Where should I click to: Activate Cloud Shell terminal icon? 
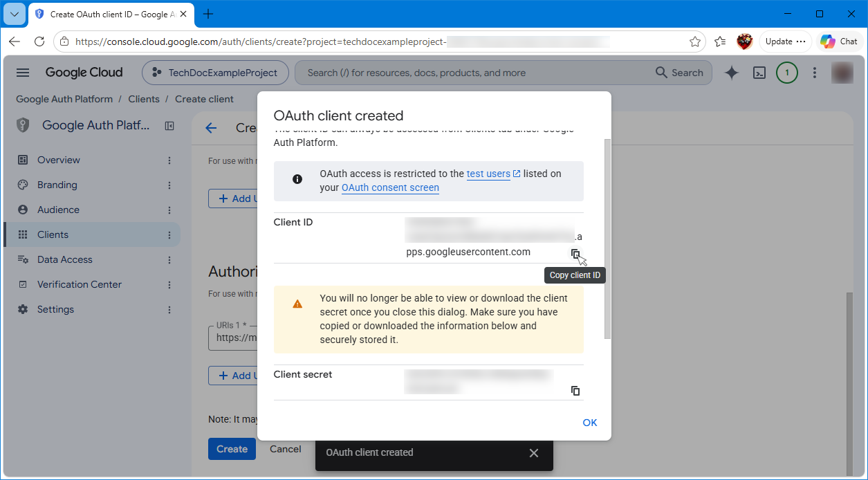click(x=759, y=73)
